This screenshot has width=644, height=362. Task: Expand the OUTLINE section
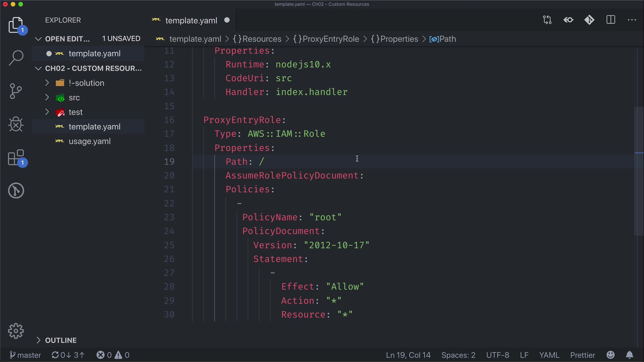pyautogui.click(x=61, y=340)
